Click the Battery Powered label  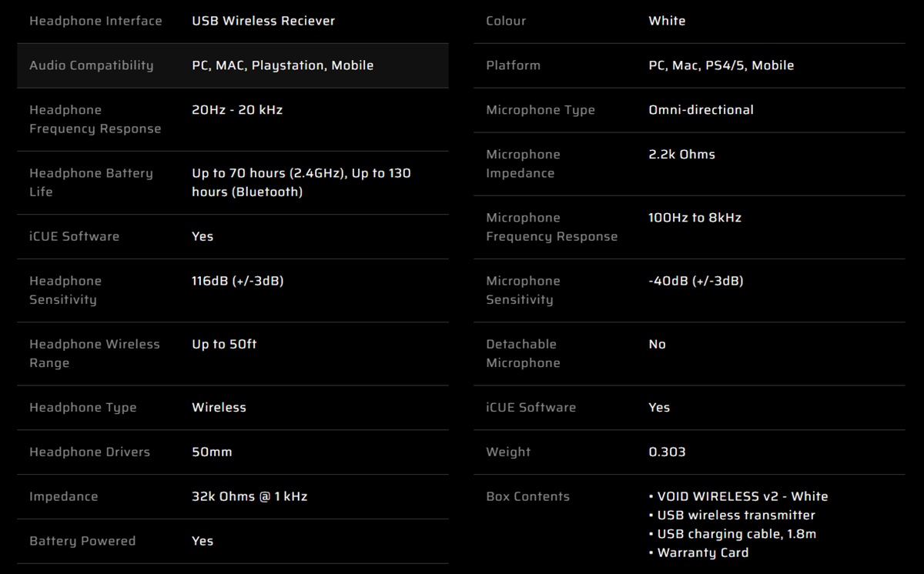pyautogui.click(x=82, y=541)
